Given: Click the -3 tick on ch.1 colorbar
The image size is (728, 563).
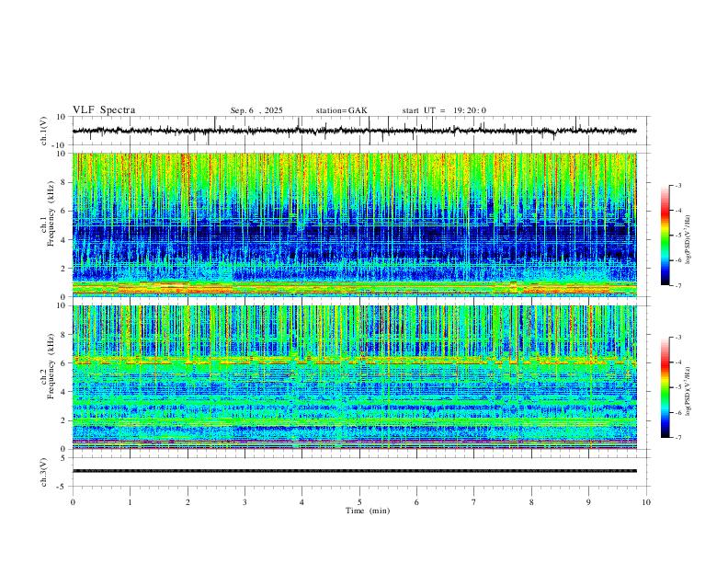Looking at the screenshot, I should pyautogui.click(x=677, y=185).
